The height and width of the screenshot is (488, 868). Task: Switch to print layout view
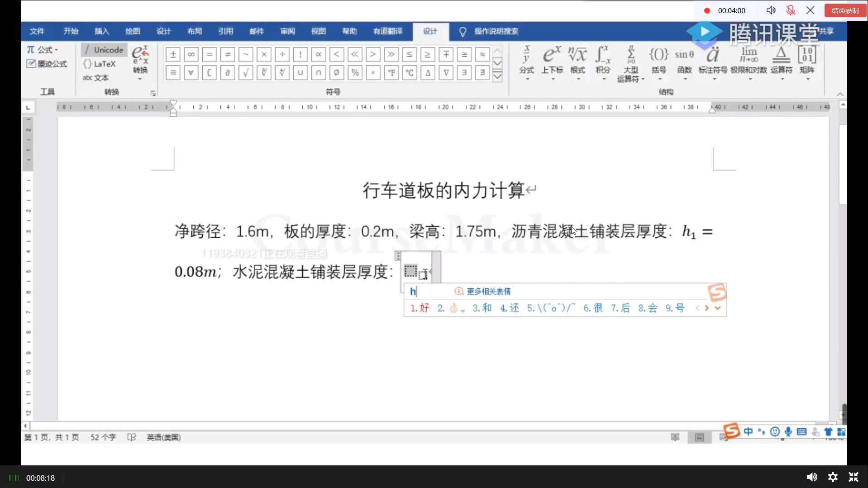tap(700, 437)
